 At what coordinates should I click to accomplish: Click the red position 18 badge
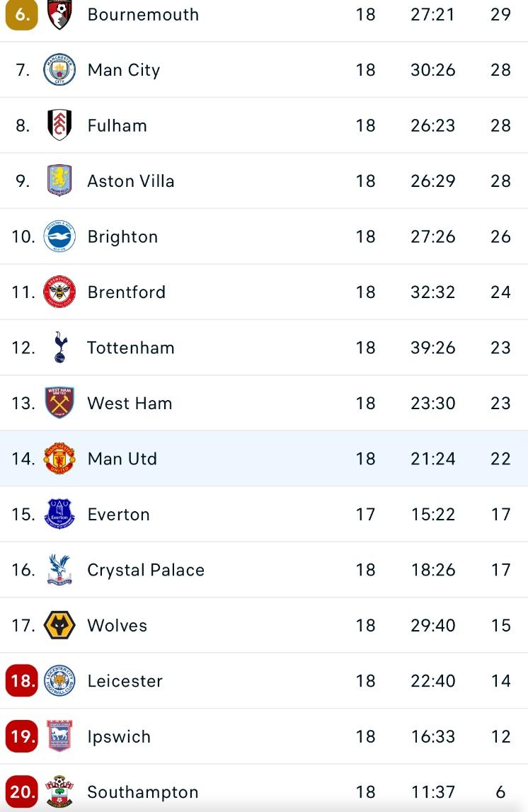[x=22, y=680]
